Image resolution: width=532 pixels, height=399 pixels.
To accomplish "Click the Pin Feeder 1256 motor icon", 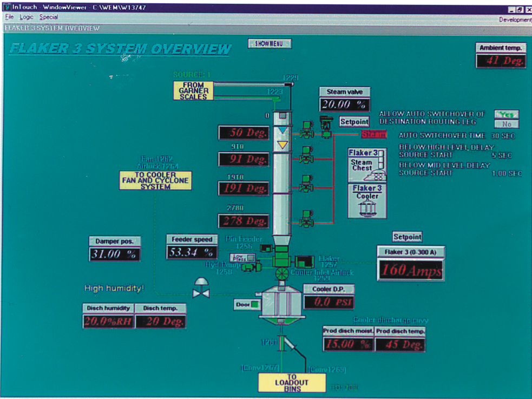I will (266, 247).
